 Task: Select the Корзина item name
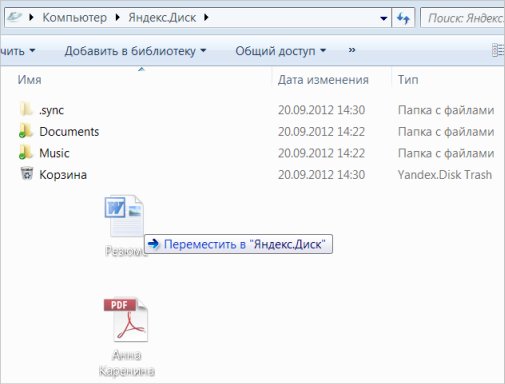(x=63, y=175)
